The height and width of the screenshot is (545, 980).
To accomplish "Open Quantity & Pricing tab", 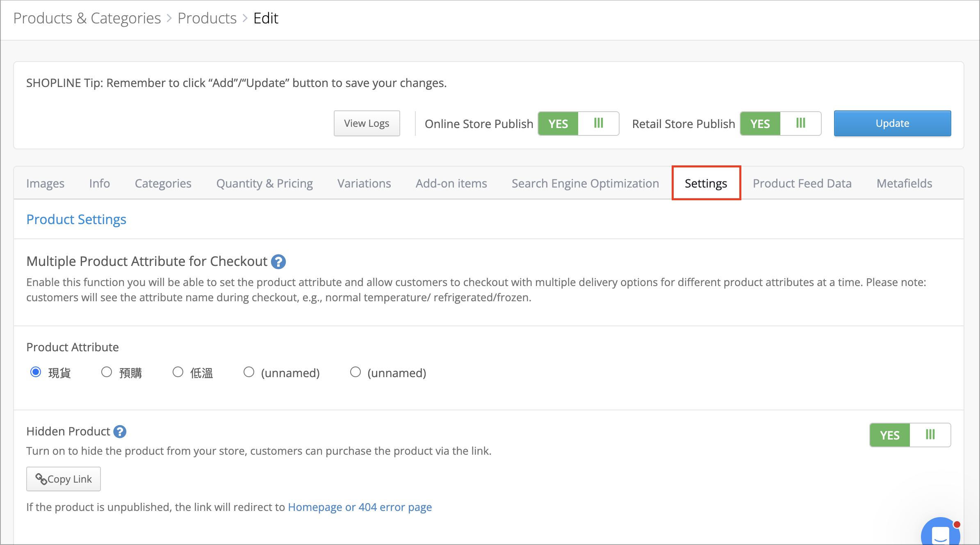I will pos(264,183).
